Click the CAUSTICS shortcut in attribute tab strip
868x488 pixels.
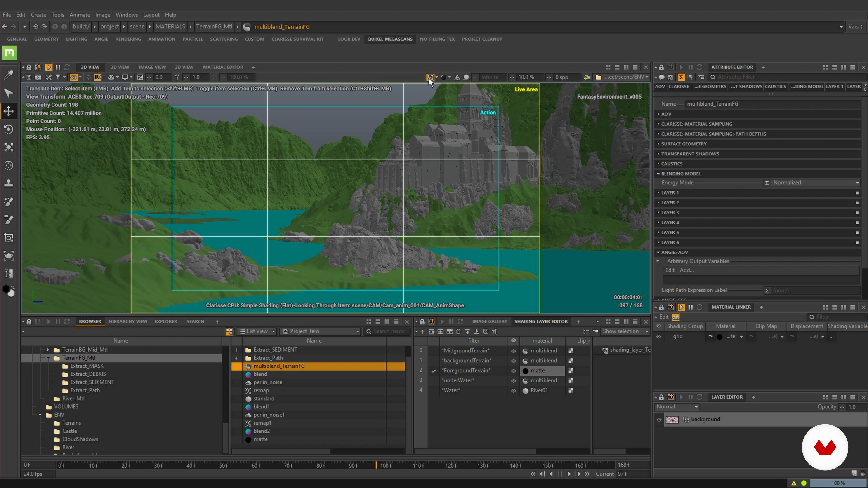tap(775, 87)
